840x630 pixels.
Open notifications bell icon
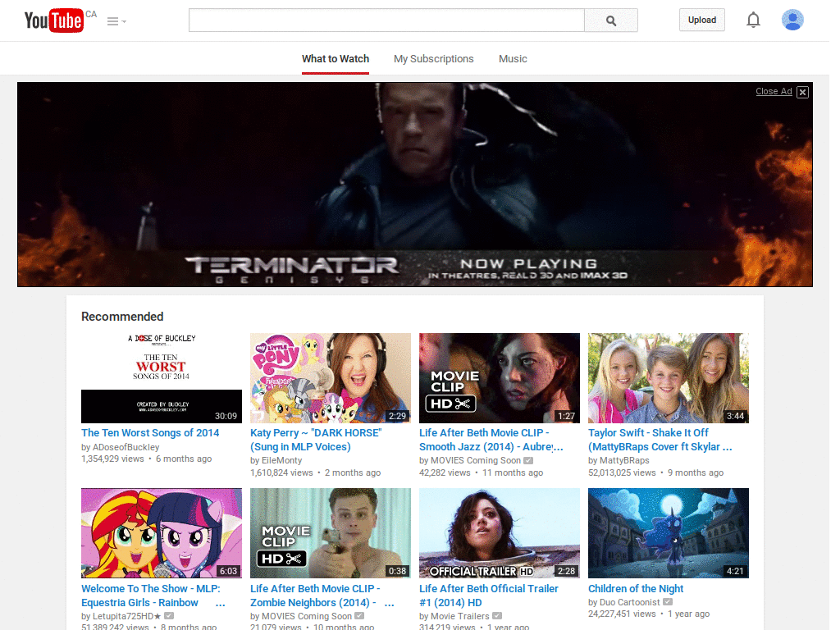pyautogui.click(x=753, y=21)
